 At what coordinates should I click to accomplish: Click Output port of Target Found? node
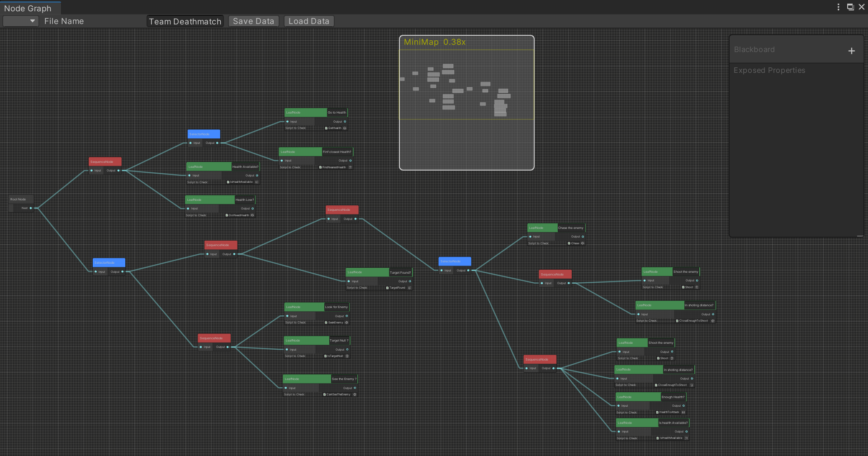tap(410, 281)
